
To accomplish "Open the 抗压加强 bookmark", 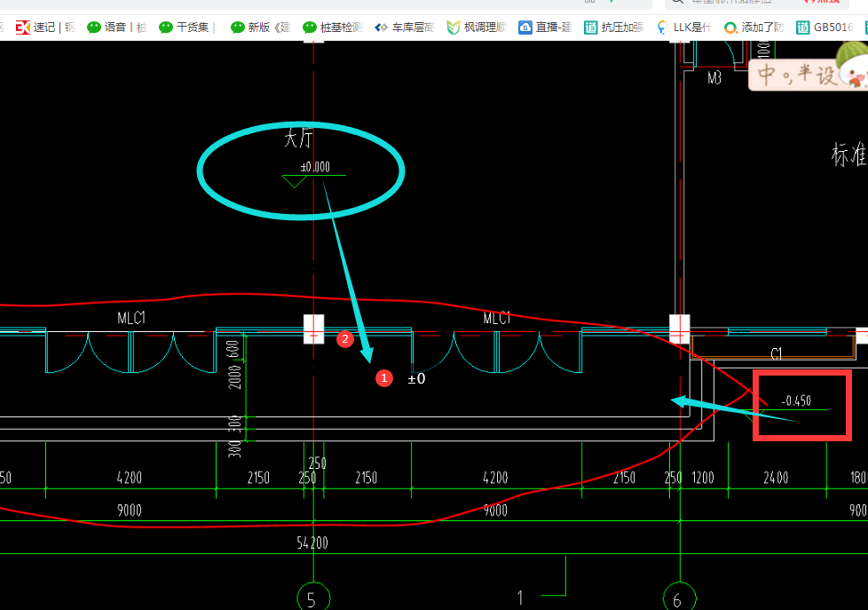I will [614, 28].
